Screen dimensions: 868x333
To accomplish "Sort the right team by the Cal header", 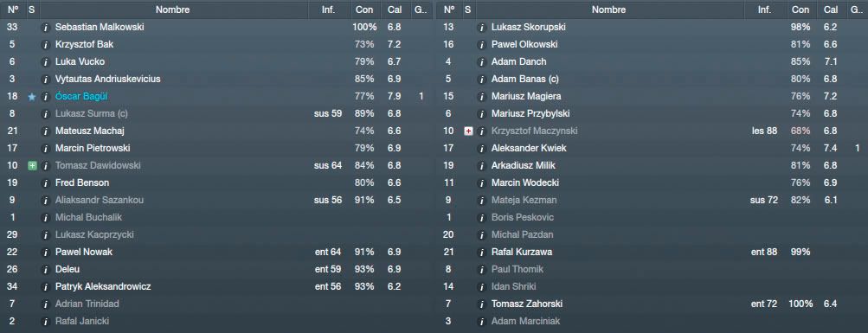I will coord(831,10).
